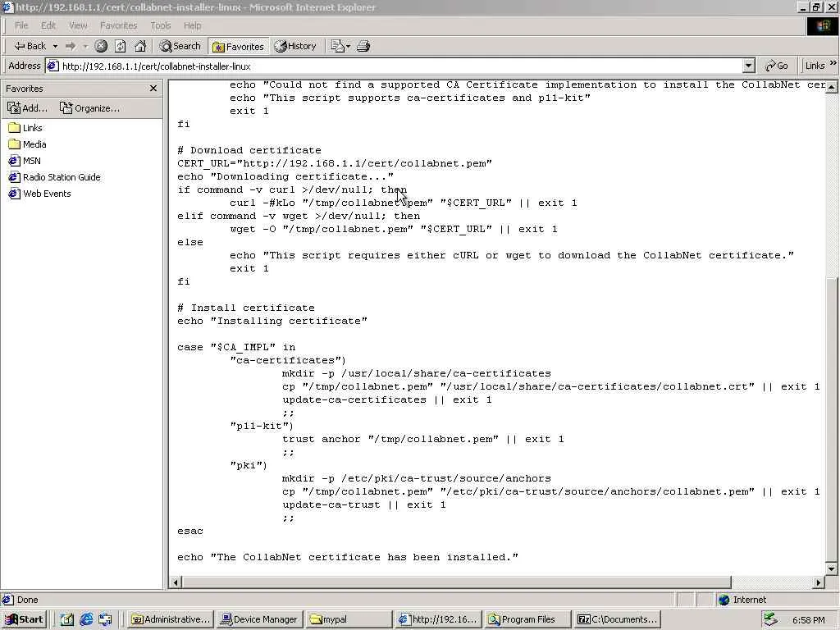Expand the Mail button dropdown arrow
The width and height of the screenshot is (840, 630).
pyautogui.click(x=348, y=46)
